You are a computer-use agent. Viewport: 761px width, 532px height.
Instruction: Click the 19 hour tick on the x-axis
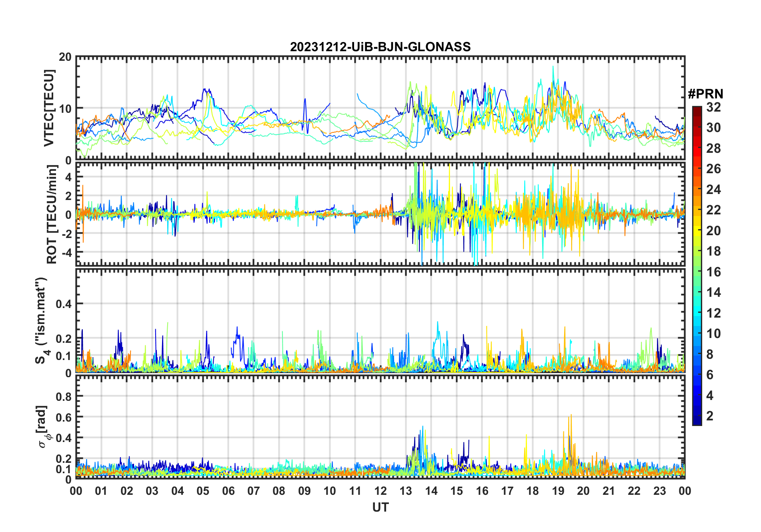point(558,491)
